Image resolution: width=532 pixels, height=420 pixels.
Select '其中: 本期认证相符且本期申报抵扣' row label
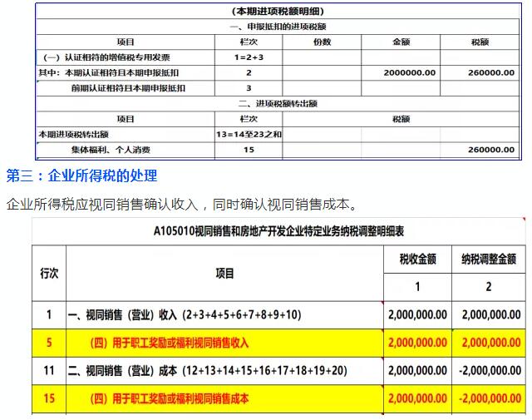point(109,72)
